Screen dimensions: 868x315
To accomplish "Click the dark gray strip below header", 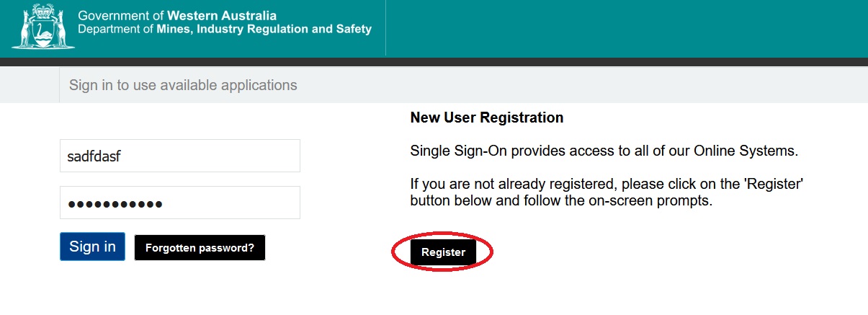I will (x=434, y=62).
